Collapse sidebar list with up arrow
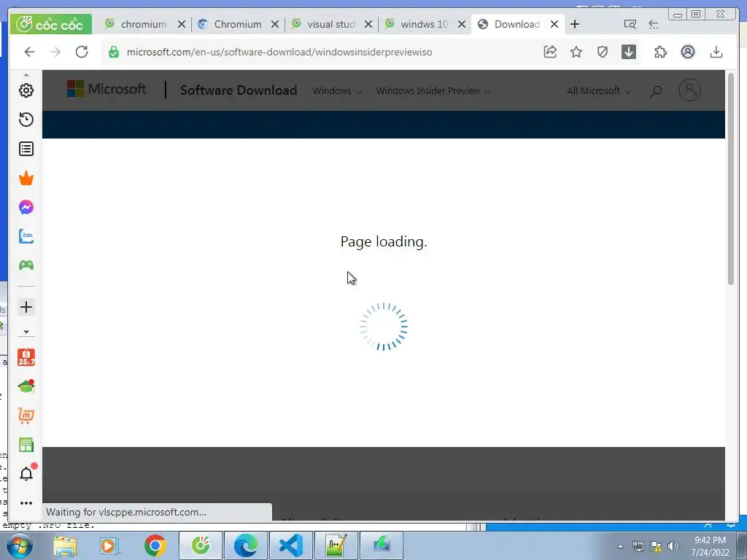The image size is (747, 560). (26, 75)
